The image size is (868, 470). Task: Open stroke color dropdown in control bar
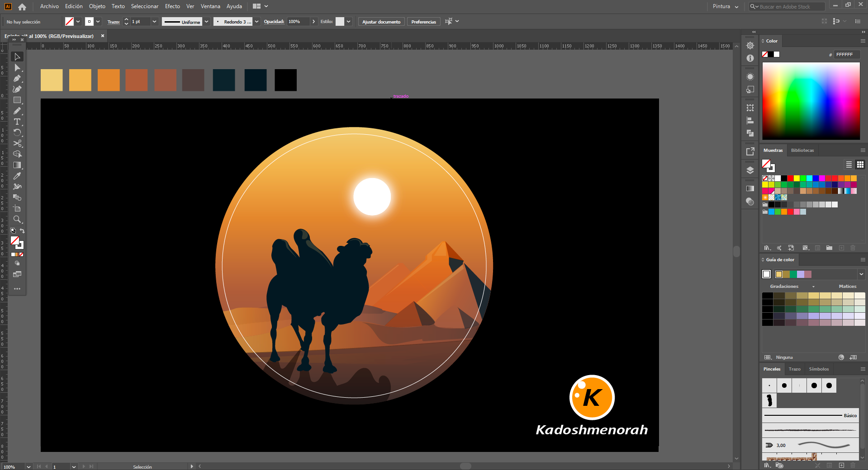98,22
